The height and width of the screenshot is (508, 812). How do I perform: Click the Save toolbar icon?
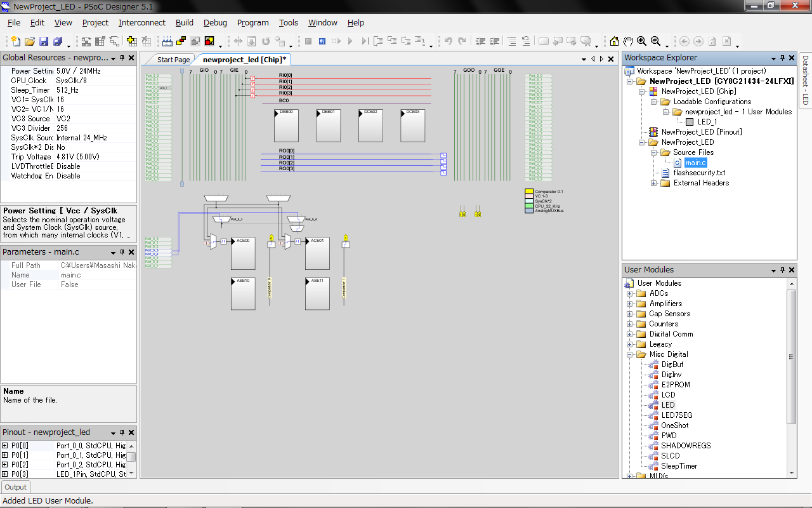coord(44,41)
